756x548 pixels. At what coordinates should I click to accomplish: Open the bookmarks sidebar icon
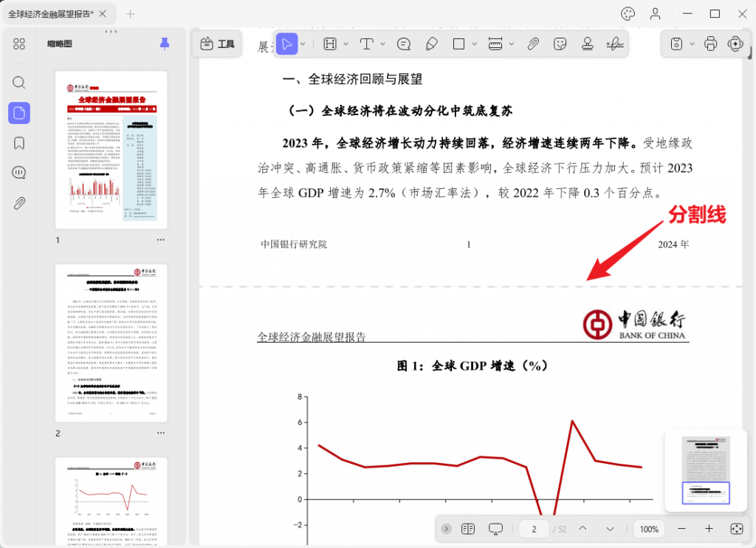coord(18,143)
